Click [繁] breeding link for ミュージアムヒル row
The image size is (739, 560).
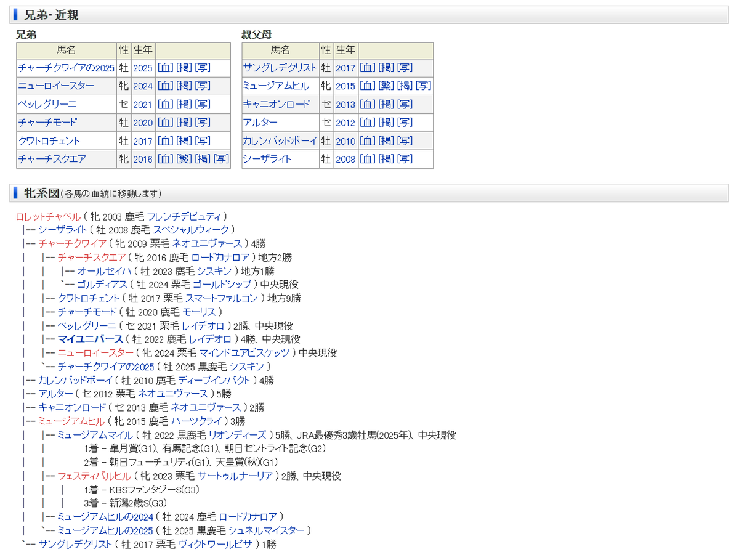tap(386, 86)
